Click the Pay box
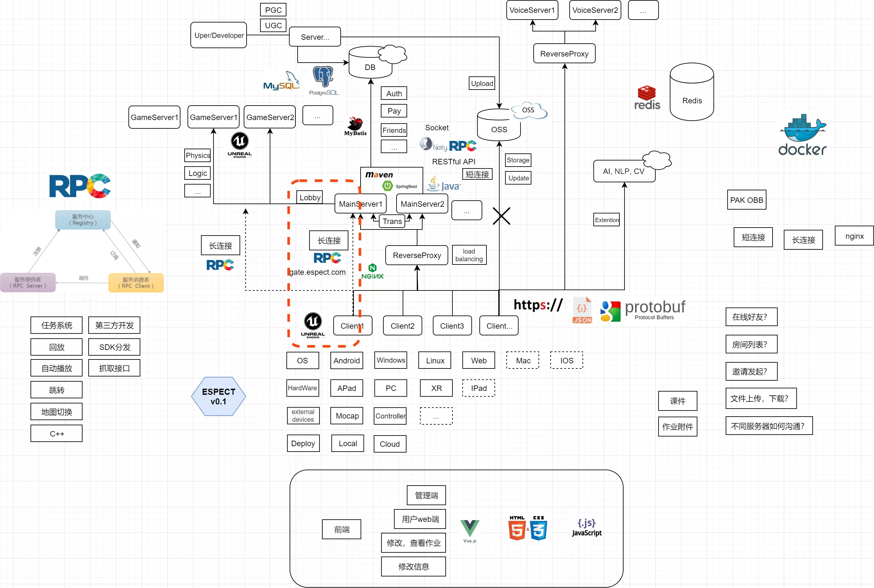 pyautogui.click(x=394, y=111)
